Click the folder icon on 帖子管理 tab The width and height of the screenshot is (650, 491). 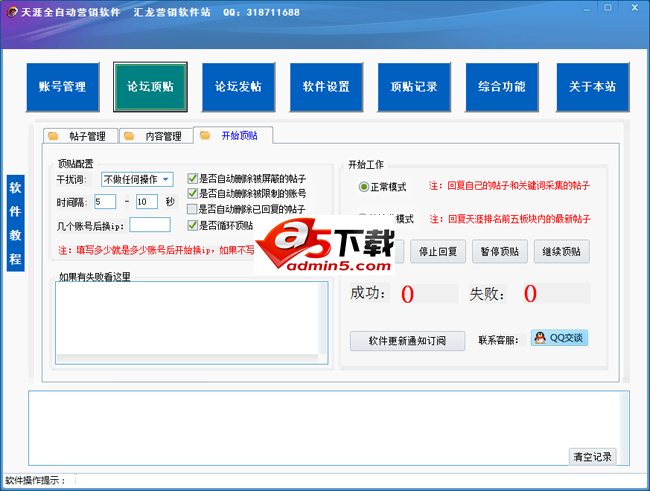point(53,136)
